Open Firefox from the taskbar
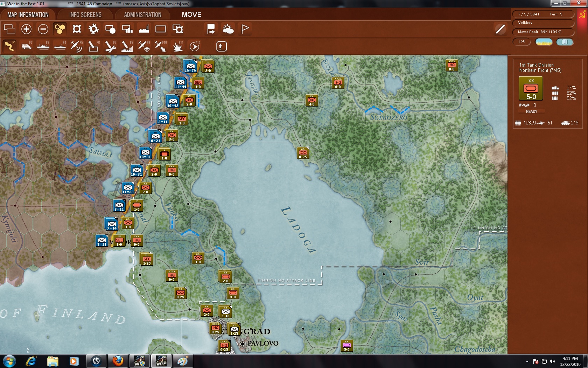Image resolution: width=588 pixels, height=368 pixels. (x=118, y=361)
